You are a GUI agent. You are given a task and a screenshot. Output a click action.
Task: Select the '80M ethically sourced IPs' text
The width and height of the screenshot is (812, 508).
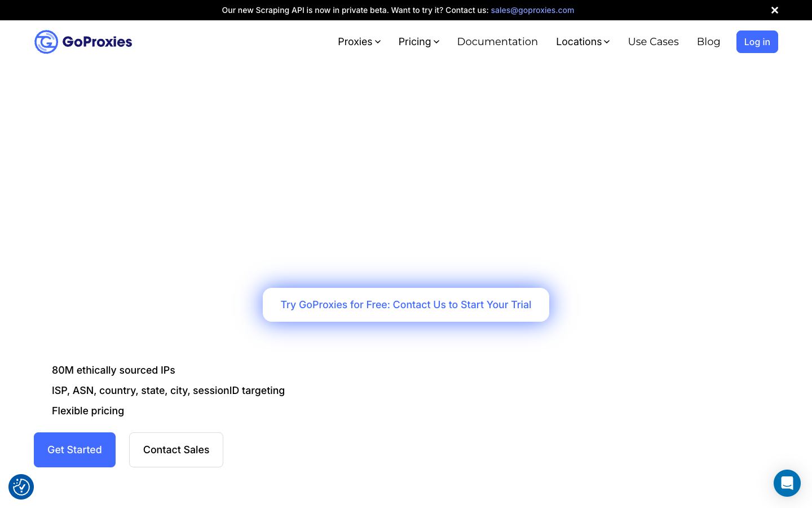[113, 370]
